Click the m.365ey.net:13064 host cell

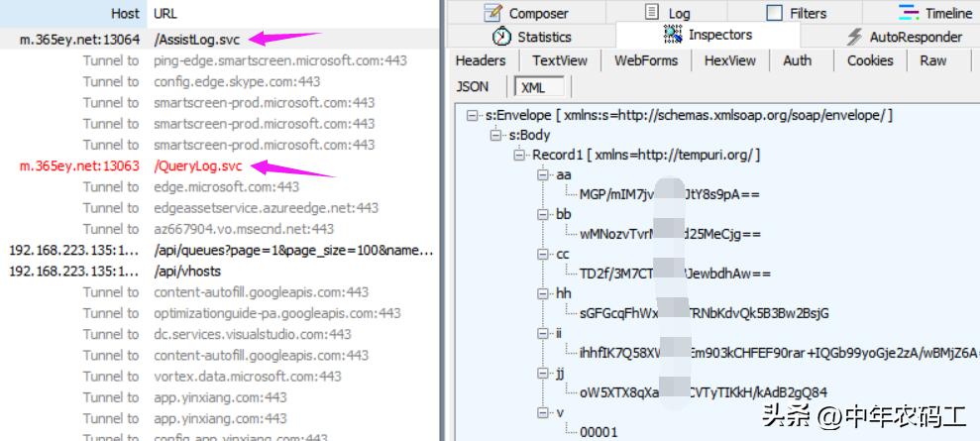click(78, 40)
